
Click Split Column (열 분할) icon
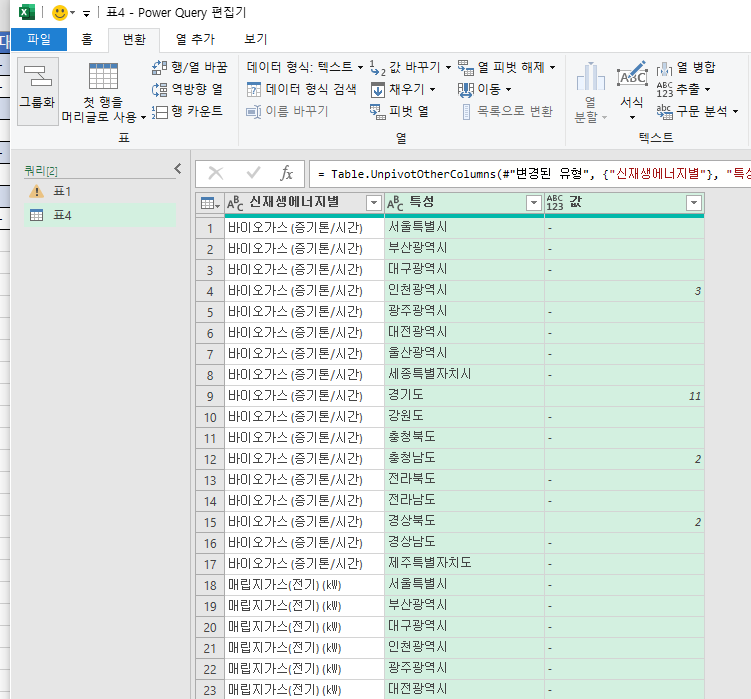point(591,76)
